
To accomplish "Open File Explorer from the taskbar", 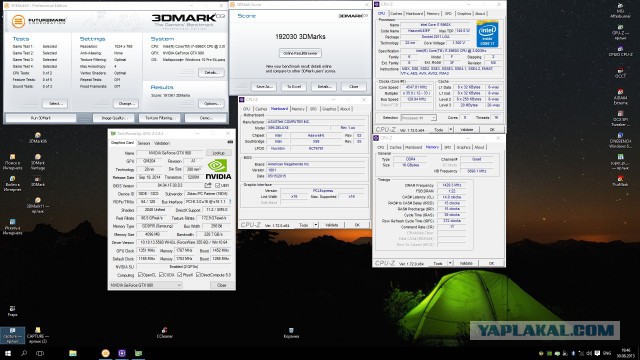I will pyautogui.click(x=73, y=353).
